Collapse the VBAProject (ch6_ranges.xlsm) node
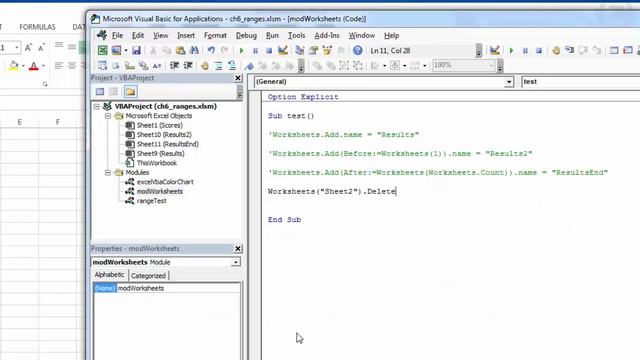The height and width of the screenshot is (360, 640). tap(97, 107)
